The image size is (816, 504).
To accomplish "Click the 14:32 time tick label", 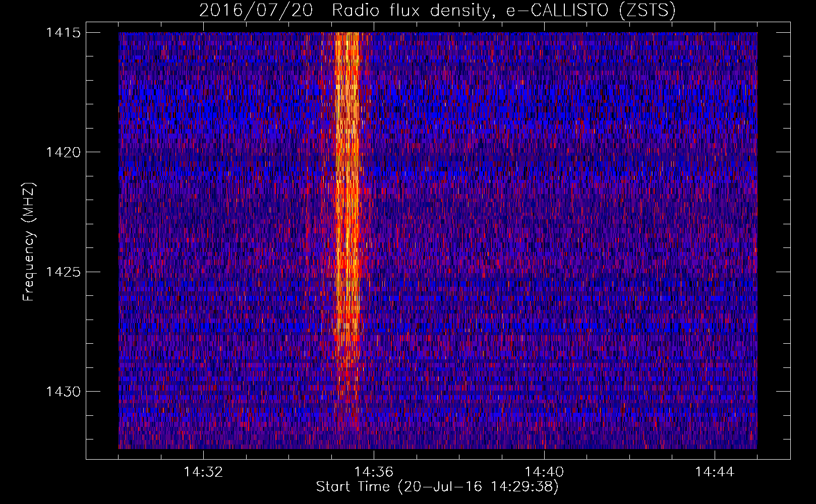I will (x=203, y=472).
